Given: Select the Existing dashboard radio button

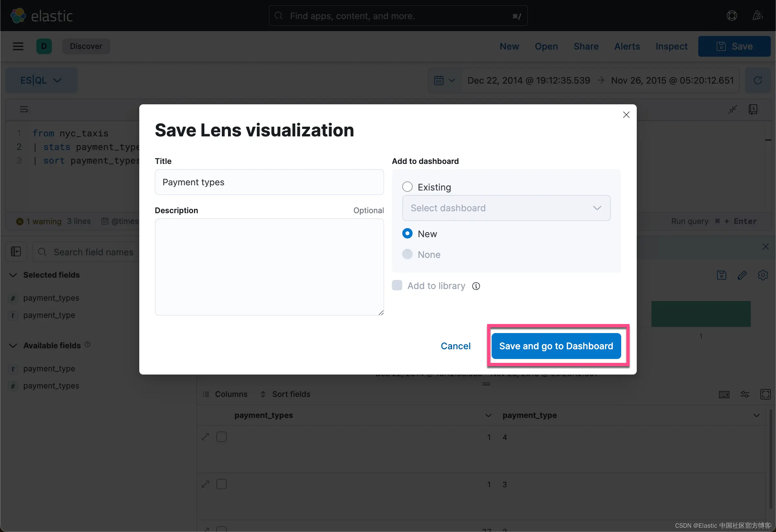Looking at the screenshot, I should click(x=407, y=187).
